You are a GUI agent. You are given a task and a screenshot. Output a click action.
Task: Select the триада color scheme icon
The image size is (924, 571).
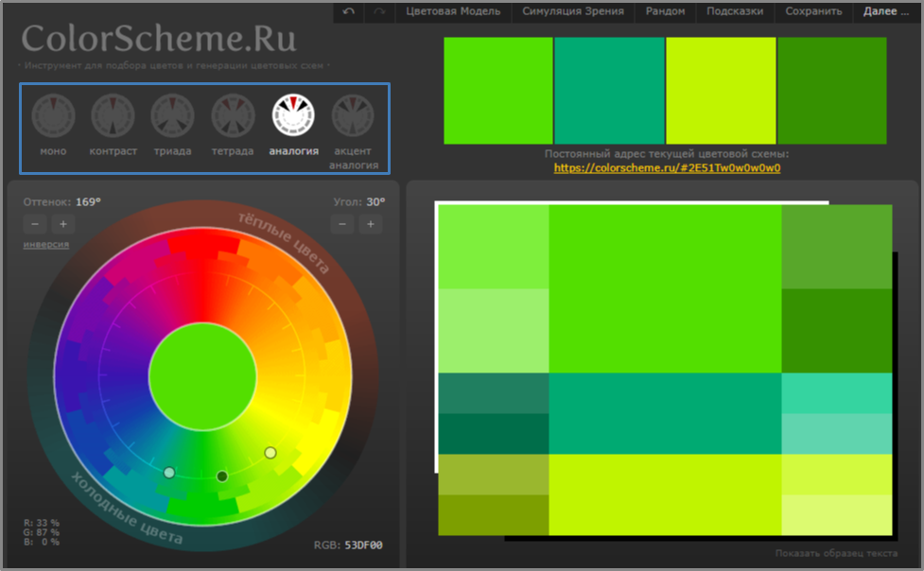coord(172,115)
